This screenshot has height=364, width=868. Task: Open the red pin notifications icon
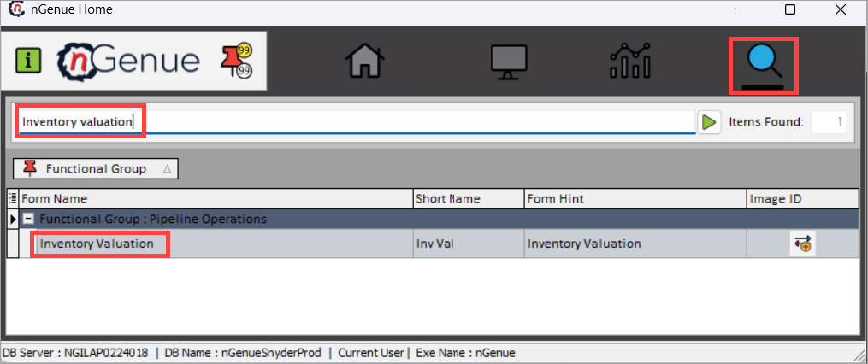coord(236,62)
